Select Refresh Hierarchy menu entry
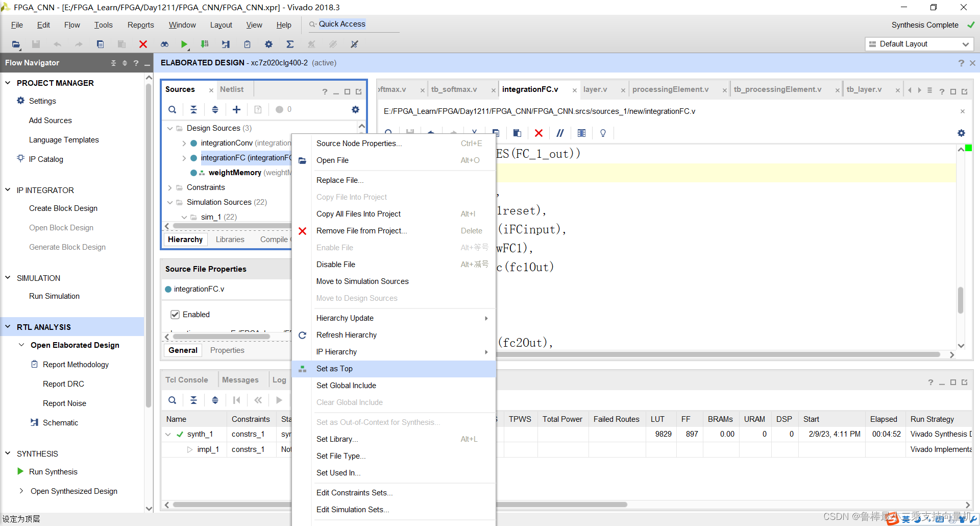The image size is (980, 526). click(394, 335)
